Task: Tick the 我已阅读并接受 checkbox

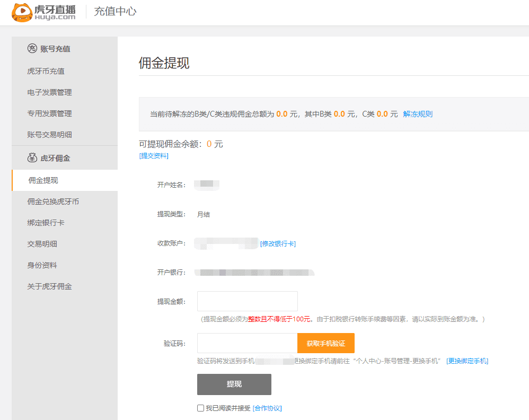Action: (x=200, y=408)
